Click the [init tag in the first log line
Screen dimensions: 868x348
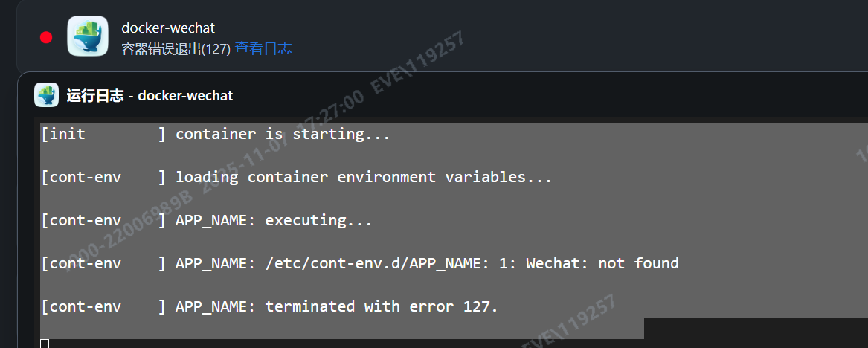(x=65, y=135)
